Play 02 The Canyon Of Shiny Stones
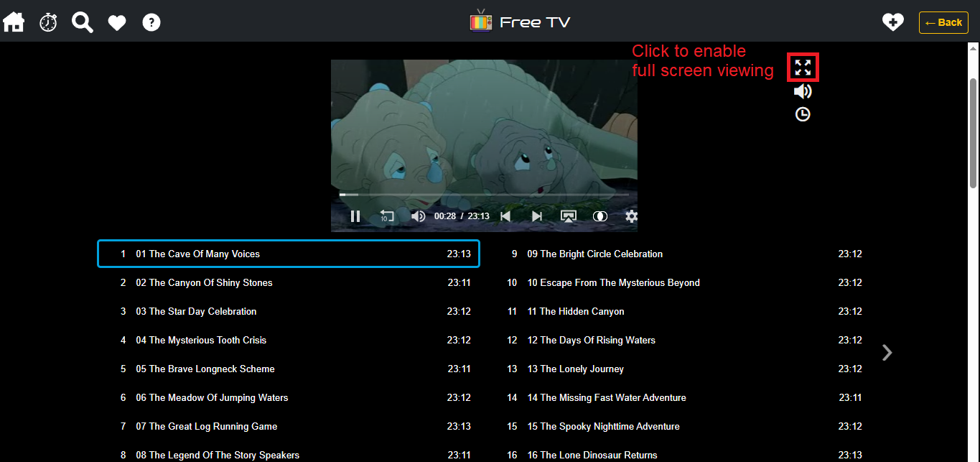The width and height of the screenshot is (980, 462). (x=289, y=282)
